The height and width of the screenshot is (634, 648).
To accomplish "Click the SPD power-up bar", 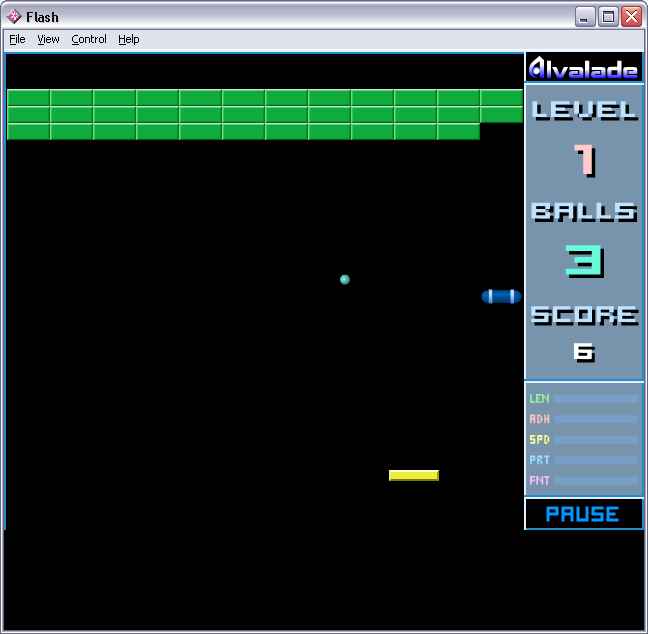I will coord(596,440).
